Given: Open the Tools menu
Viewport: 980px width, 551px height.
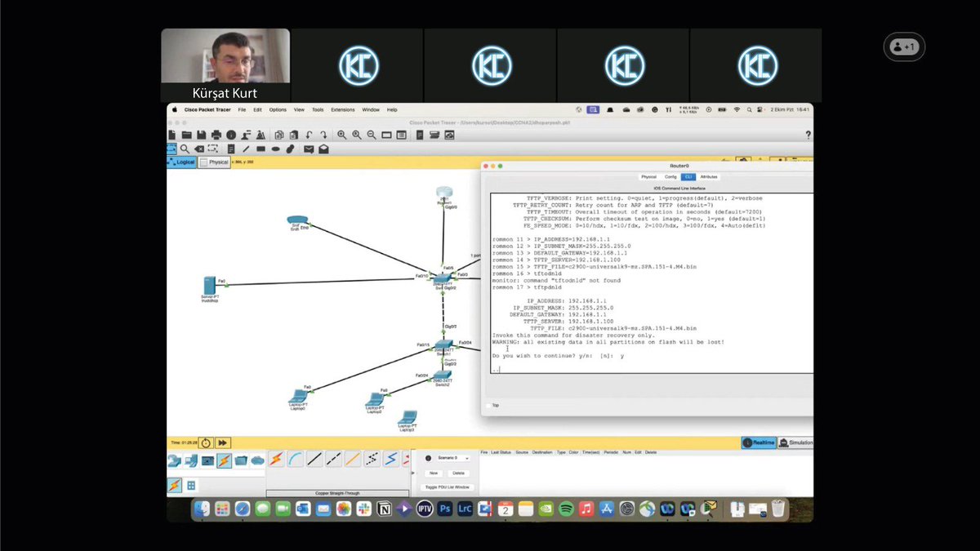Looking at the screenshot, I should [318, 109].
